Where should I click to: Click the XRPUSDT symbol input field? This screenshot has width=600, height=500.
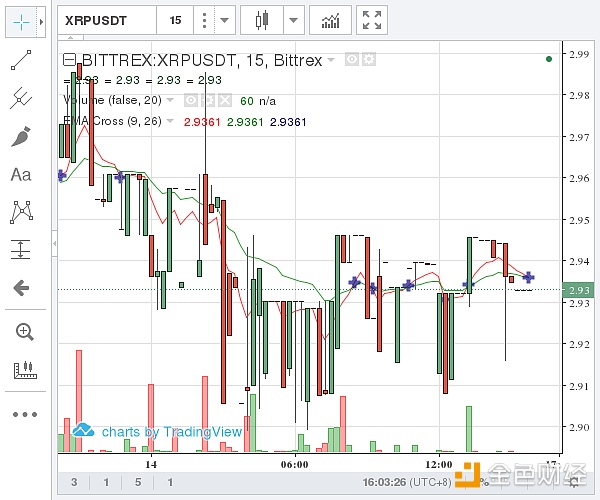(107, 20)
